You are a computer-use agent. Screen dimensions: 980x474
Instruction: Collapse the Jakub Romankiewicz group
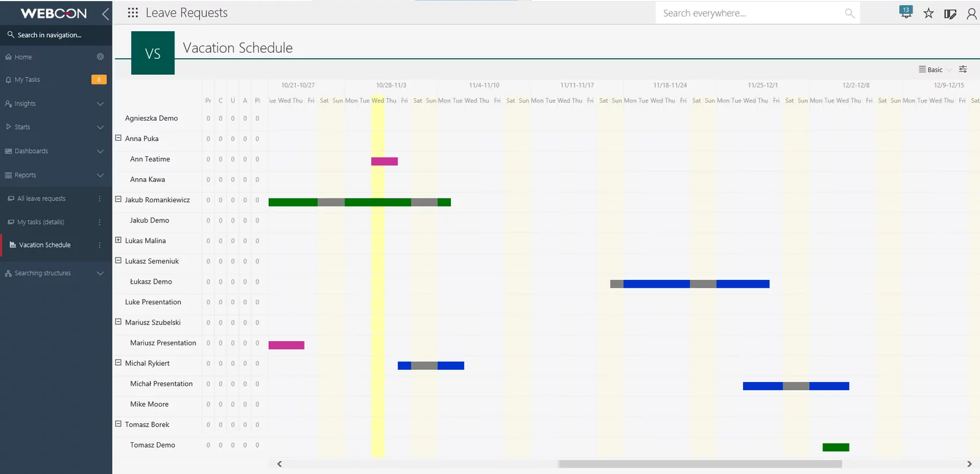(x=118, y=199)
